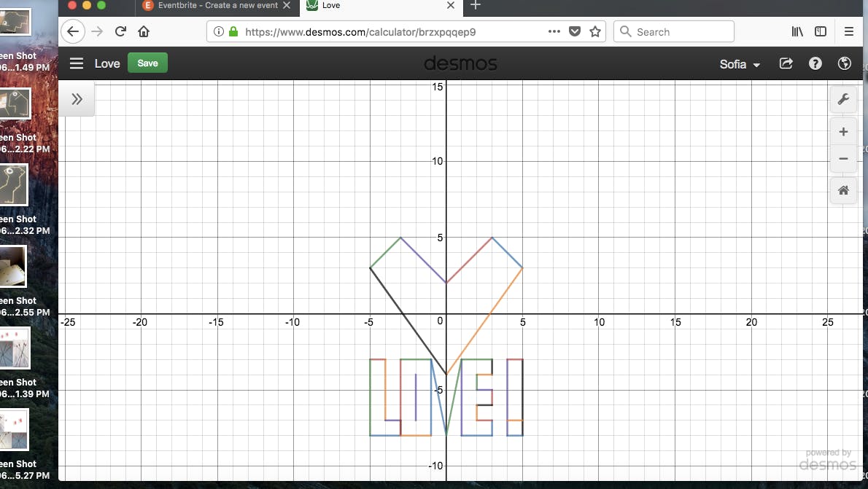
Task: Focus the browser Search box
Action: 674,31
